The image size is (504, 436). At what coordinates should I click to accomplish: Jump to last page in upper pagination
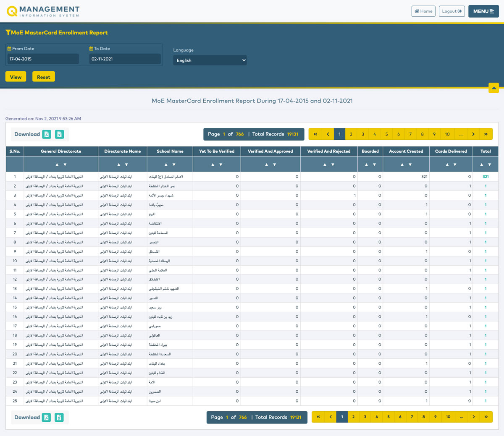(486, 134)
